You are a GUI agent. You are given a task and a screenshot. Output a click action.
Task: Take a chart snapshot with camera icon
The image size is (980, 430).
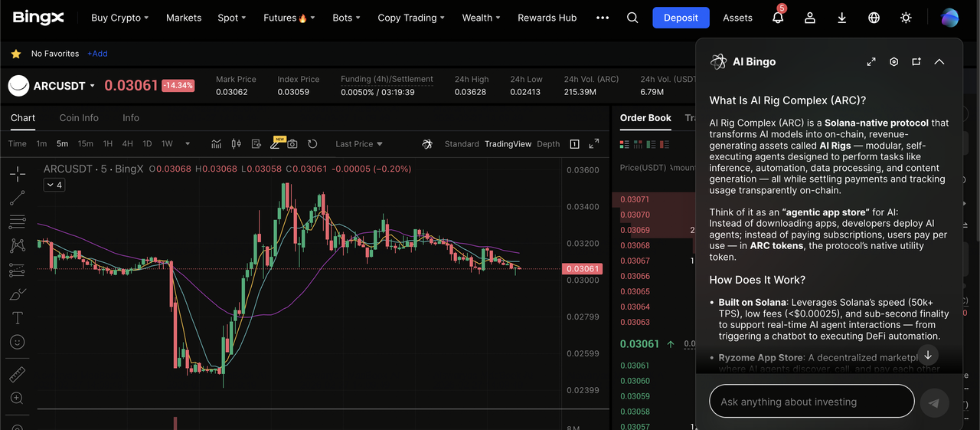292,144
